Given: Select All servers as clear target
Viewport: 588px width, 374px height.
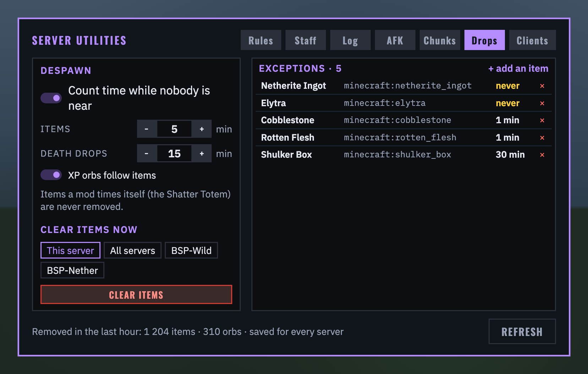Looking at the screenshot, I should click(x=132, y=250).
